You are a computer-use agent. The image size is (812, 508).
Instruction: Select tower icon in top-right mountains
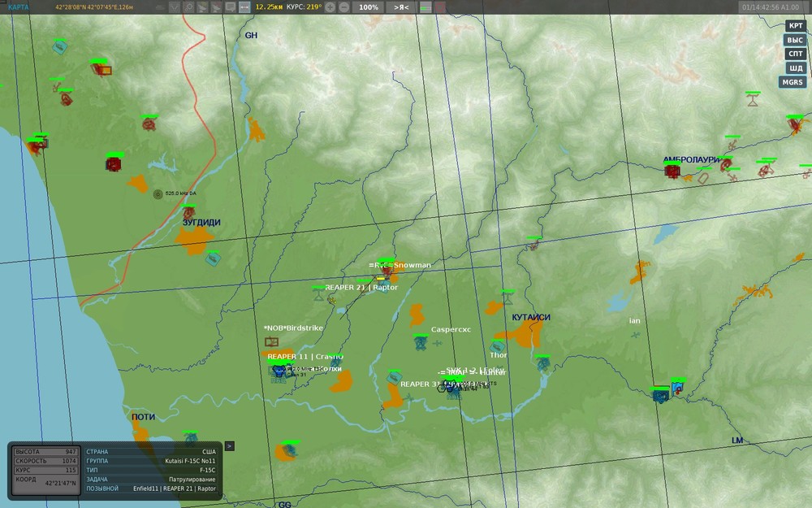coord(753,99)
